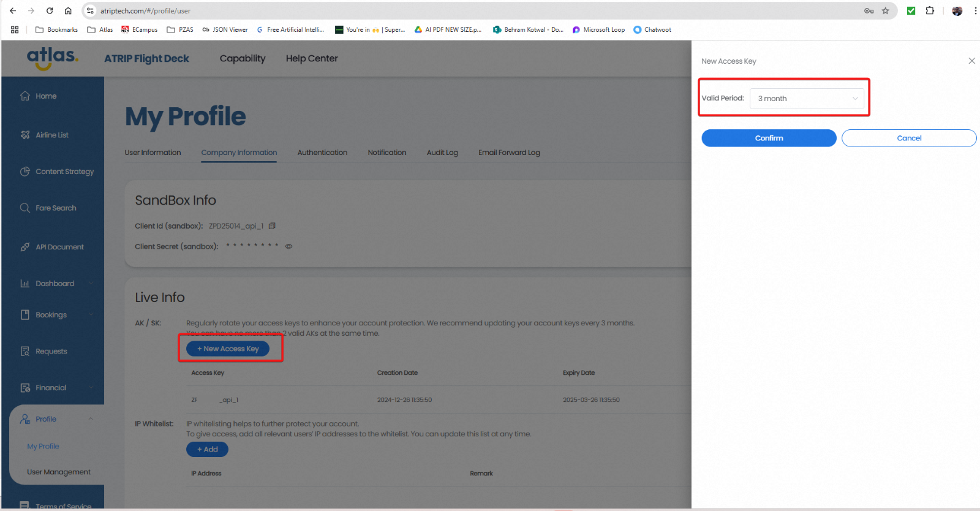Switch to the Authentication tab

click(322, 153)
